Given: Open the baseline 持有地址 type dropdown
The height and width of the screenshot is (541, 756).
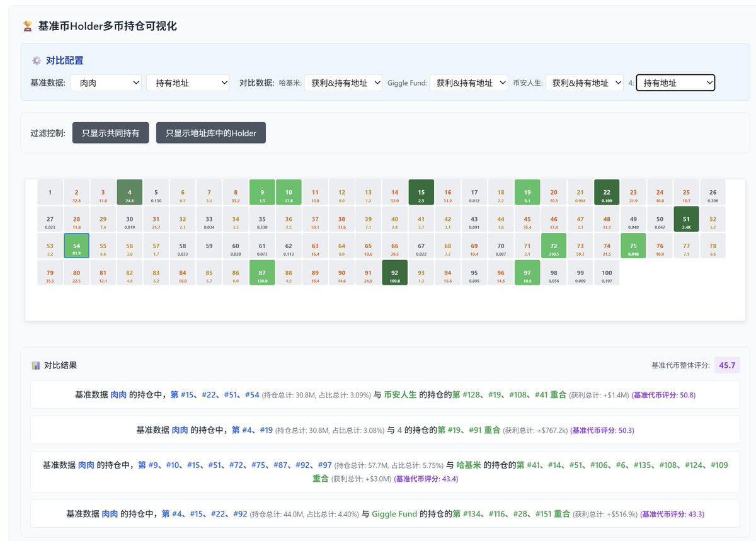Looking at the screenshot, I should click(188, 83).
